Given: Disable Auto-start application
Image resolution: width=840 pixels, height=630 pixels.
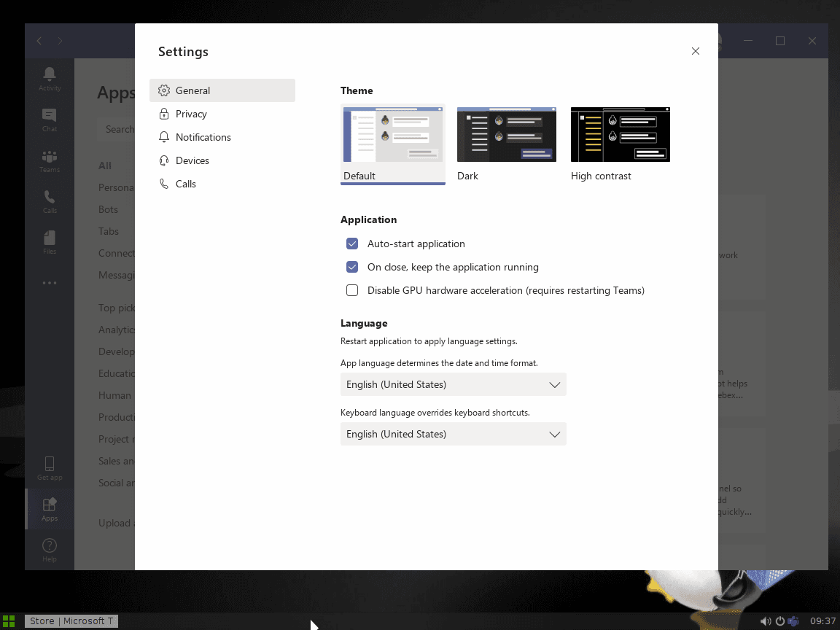Looking at the screenshot, I should 352,244.
